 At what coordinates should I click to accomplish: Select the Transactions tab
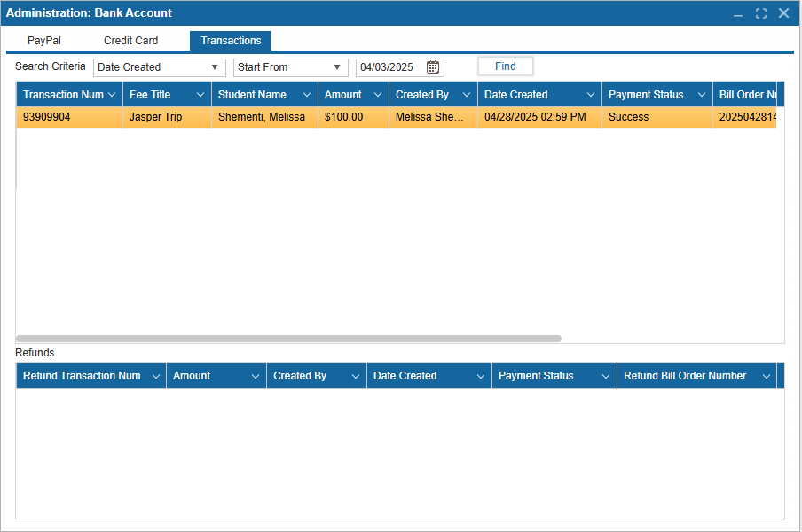[230, 40]
